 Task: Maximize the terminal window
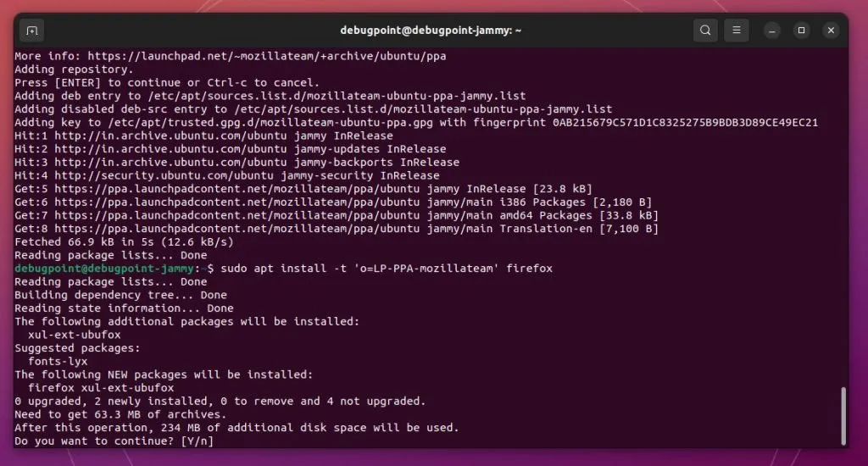(x=801, y=31)
